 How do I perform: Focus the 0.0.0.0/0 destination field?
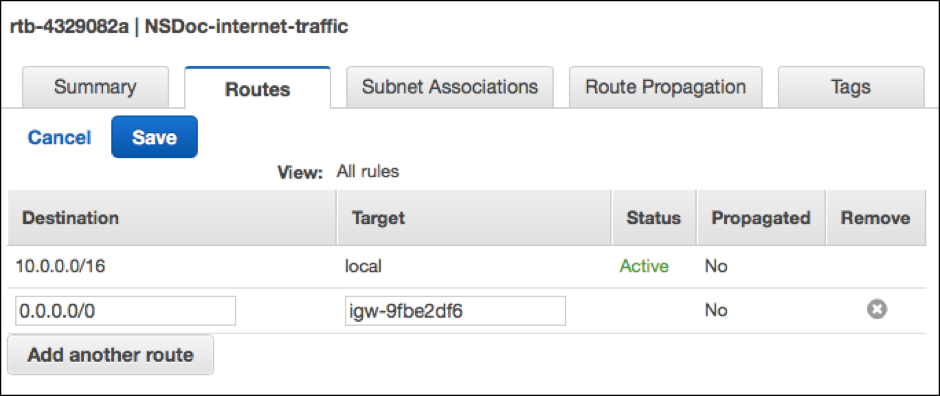click(125, 310)
